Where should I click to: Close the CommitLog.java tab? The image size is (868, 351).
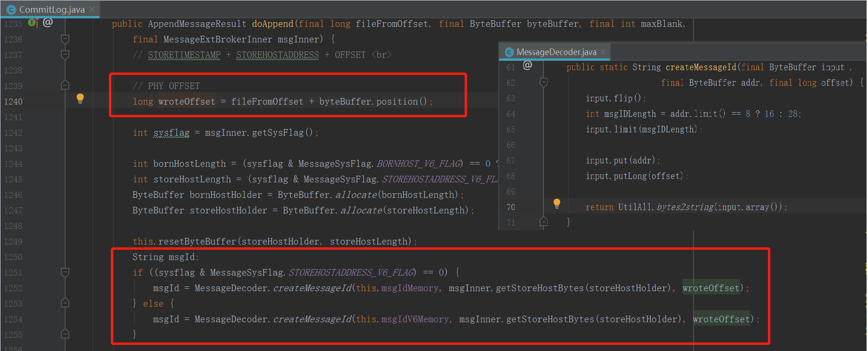pos(92,9)
